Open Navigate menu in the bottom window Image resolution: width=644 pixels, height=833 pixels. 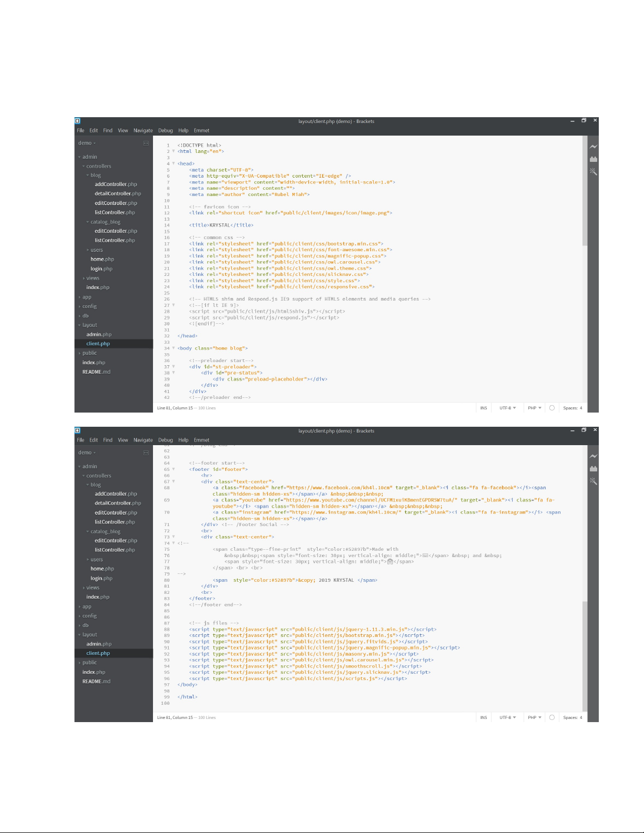click(x=143, y=440)
